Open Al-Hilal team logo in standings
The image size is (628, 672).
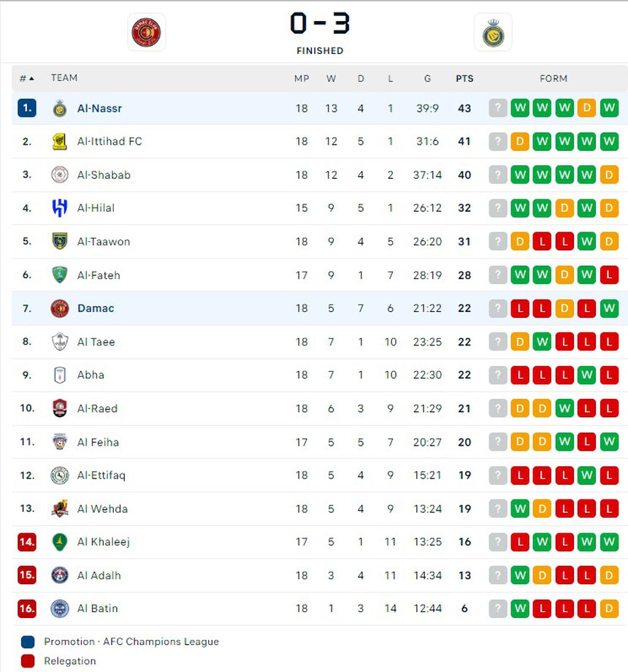(60, 208)
